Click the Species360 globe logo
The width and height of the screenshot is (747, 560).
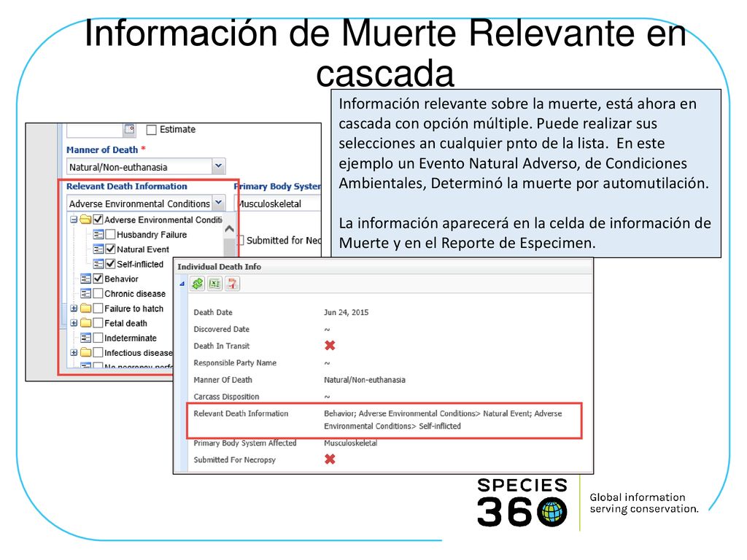click(552, 512)
